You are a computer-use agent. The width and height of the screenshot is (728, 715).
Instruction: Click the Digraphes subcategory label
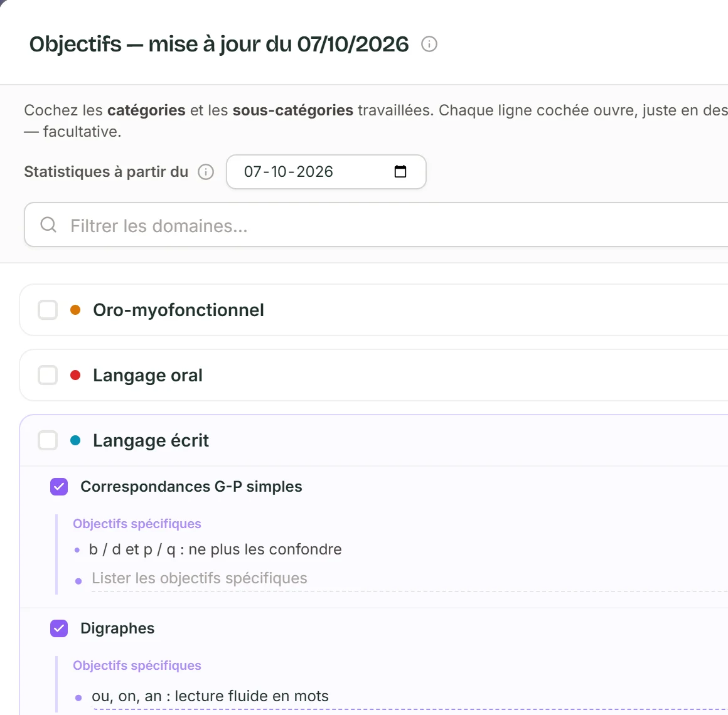click(117, 628)
